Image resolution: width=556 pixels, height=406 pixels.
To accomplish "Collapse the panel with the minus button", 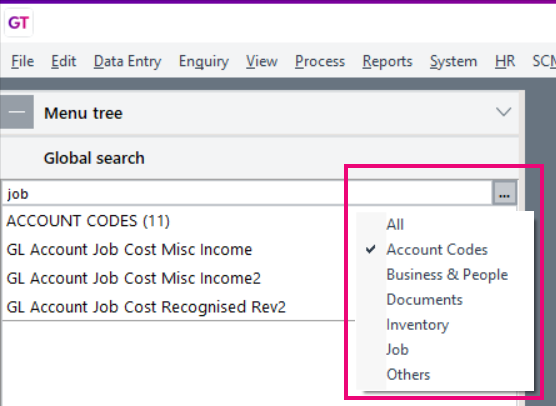I will (x=17, y=112).
